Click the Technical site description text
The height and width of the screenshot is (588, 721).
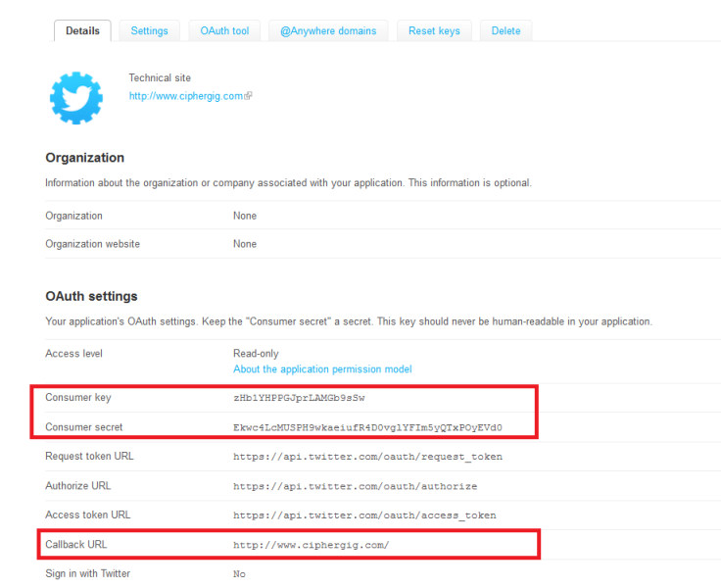(160, 77)
